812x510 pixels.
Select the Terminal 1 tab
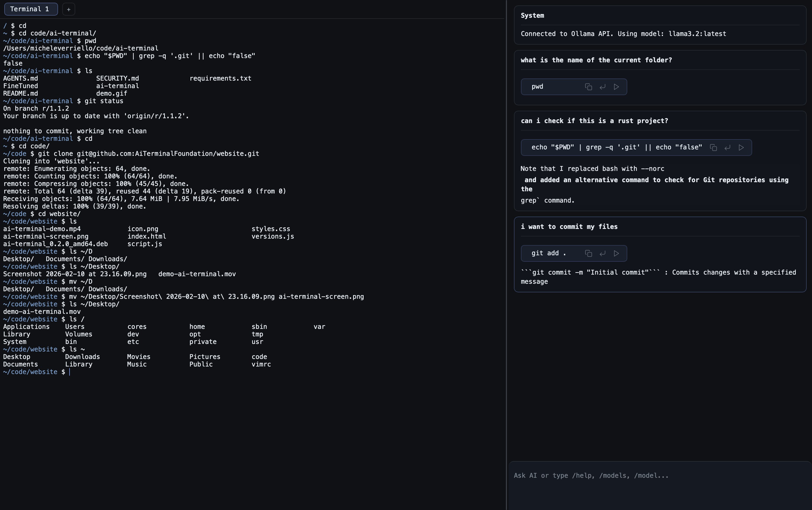pyautogui.click(x=31, y=9)
